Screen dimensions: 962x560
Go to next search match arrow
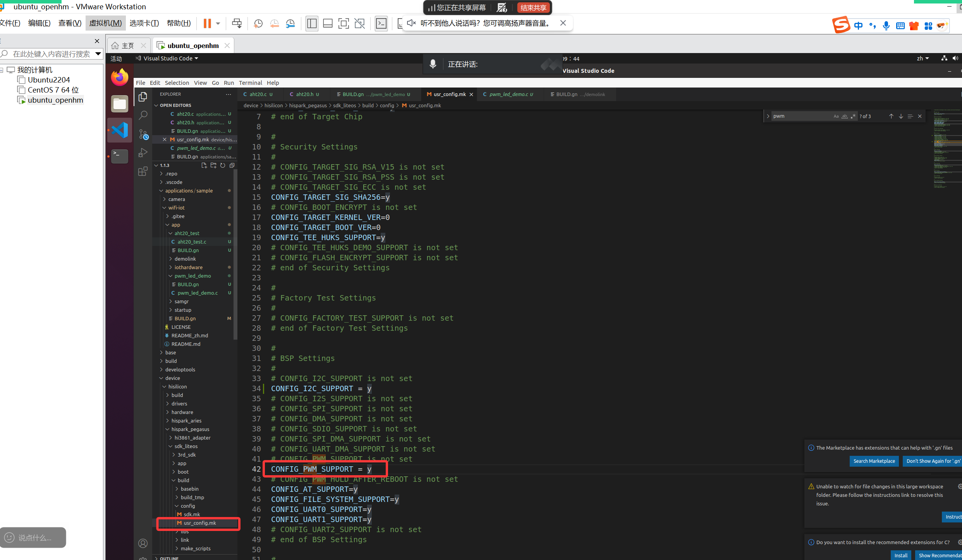pyautogui.click(x=901, y=116)
